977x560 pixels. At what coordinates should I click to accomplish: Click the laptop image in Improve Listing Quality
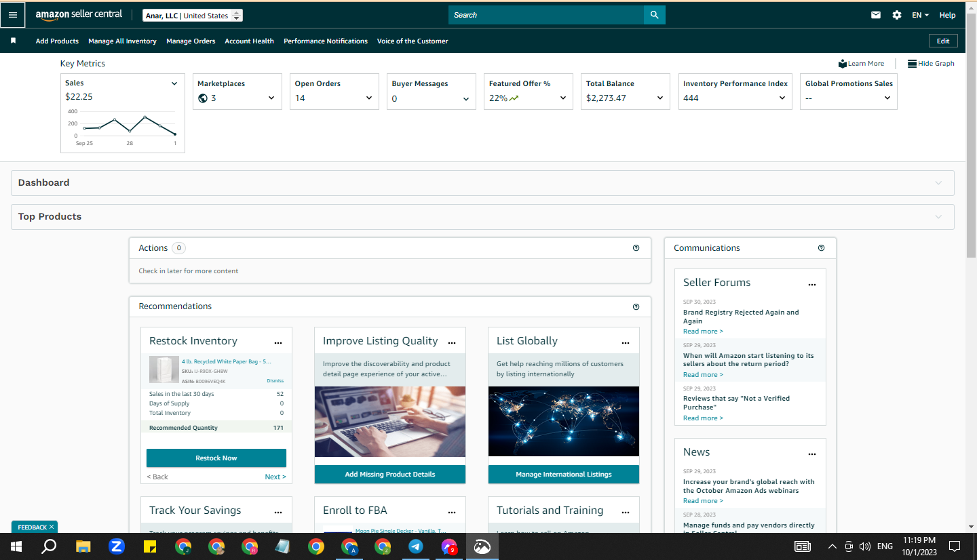(x=390, y=422)
